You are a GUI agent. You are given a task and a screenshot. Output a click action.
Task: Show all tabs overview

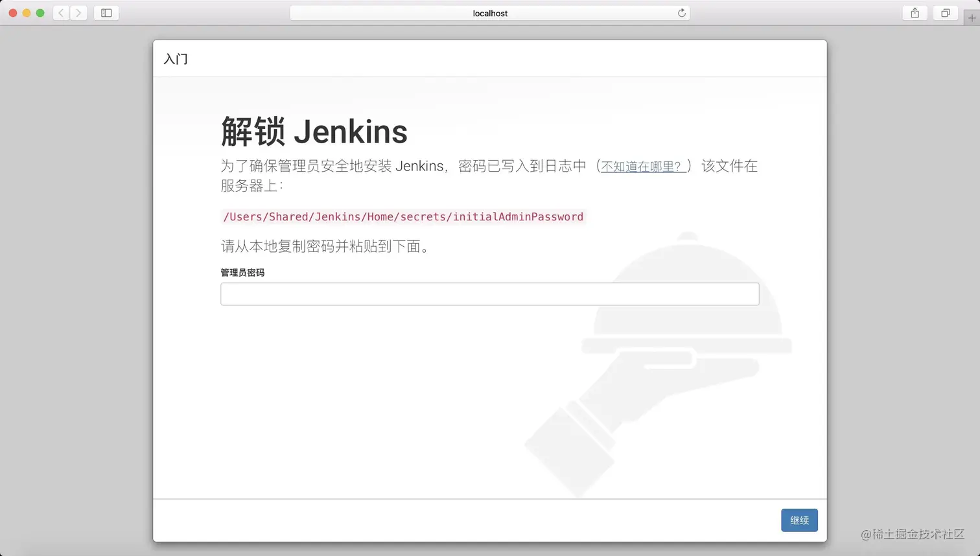tap(945, 13)
